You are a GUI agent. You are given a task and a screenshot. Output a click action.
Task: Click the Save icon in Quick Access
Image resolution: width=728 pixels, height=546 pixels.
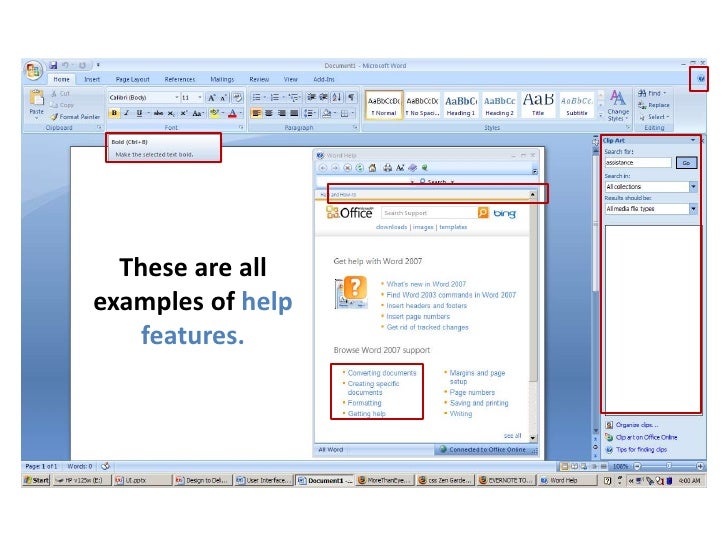pyautogui.click(x=54, y=65)
